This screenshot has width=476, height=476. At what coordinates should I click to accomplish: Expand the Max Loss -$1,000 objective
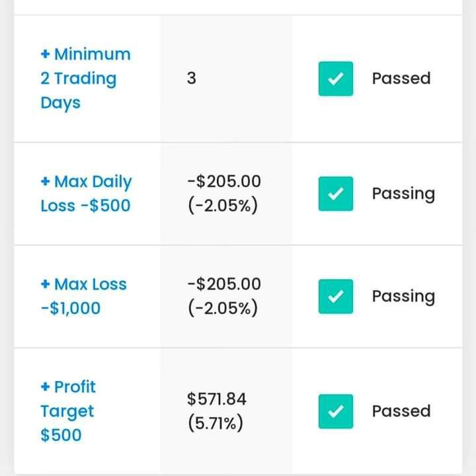pos(83,296)
